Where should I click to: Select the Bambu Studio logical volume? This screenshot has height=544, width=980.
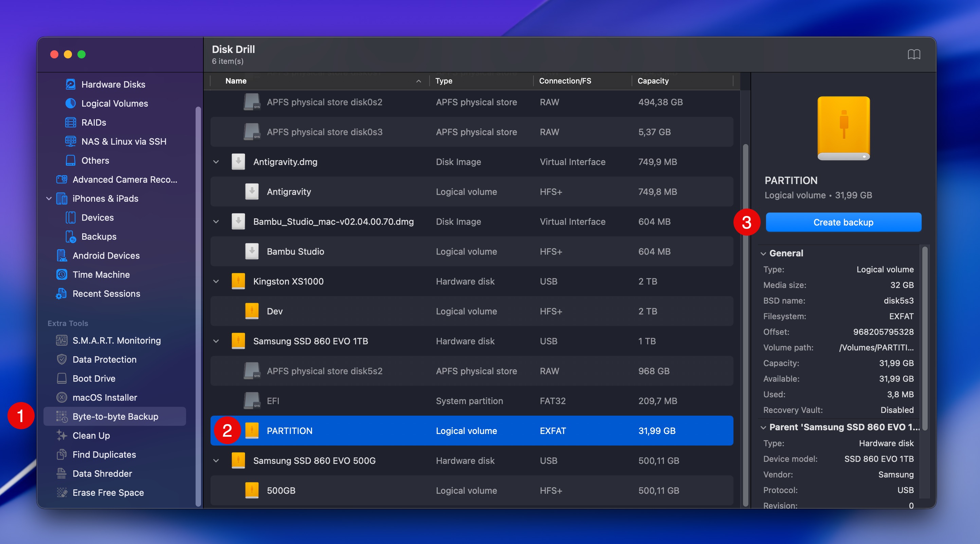[296, 252]
